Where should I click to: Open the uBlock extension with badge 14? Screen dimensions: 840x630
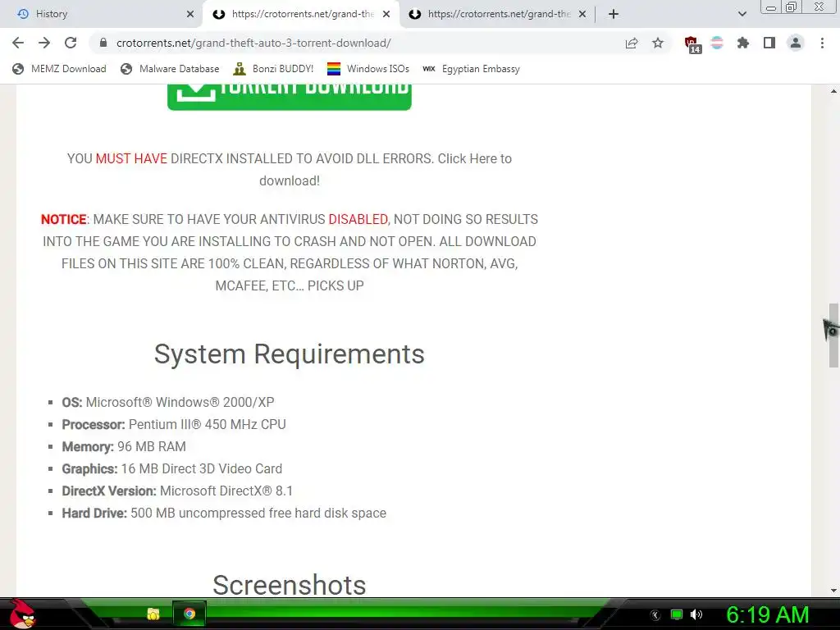coord(692,44)
